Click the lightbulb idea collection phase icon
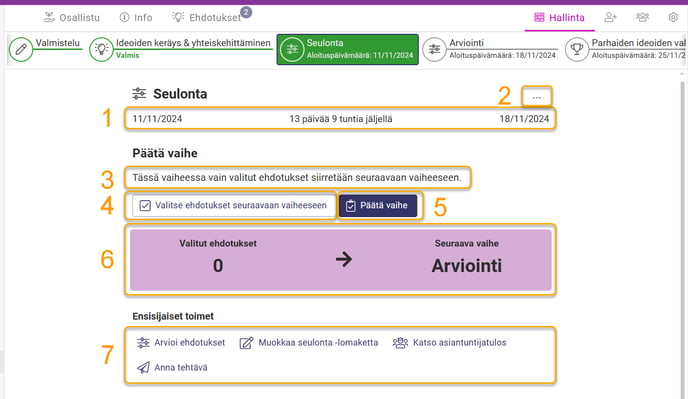 coord(101,49)
